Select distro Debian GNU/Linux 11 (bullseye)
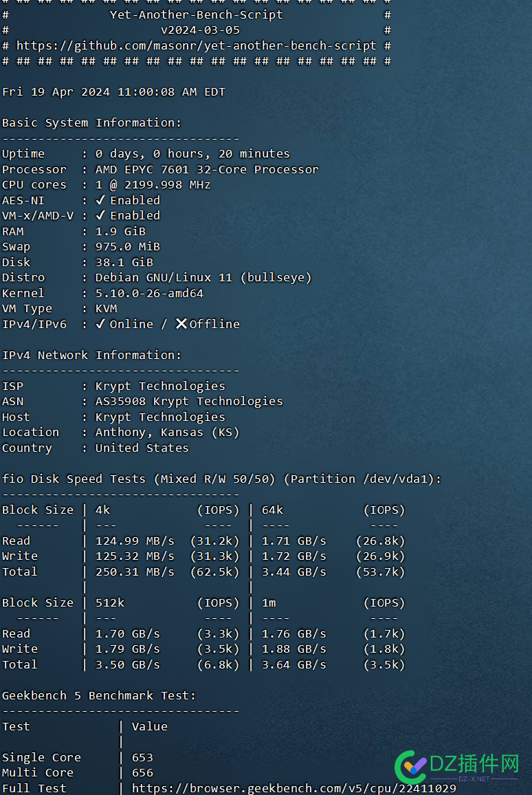Image resolution: width=532 pixels, height=795 pixels. pos(203,278)
